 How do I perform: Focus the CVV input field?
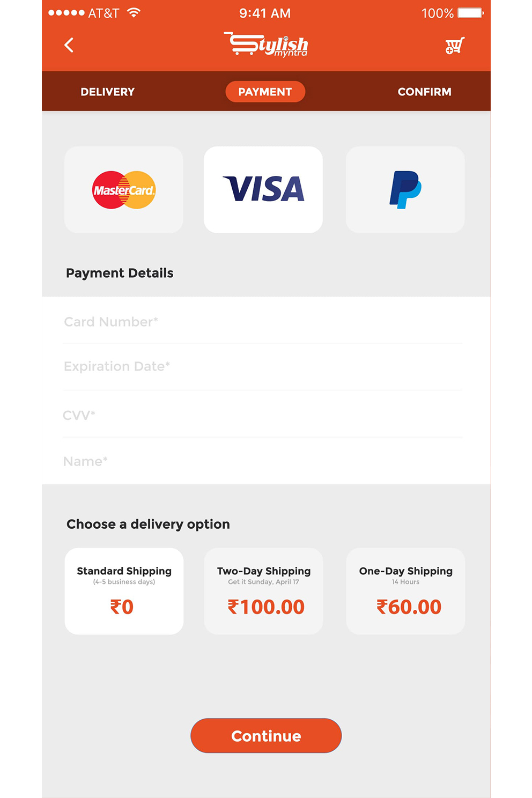click(x=263, y=415)
